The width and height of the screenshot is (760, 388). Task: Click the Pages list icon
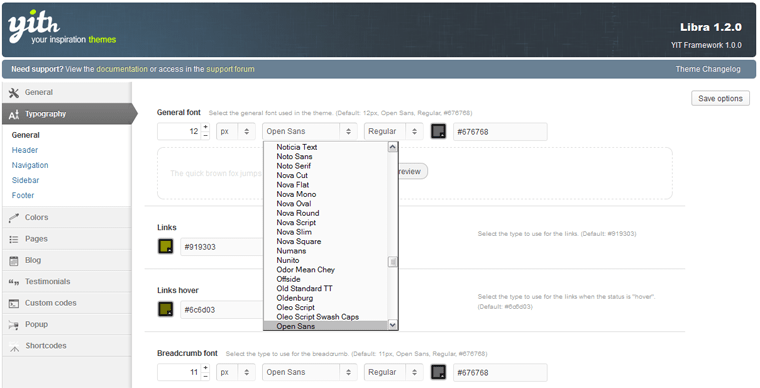coord(14,239)
